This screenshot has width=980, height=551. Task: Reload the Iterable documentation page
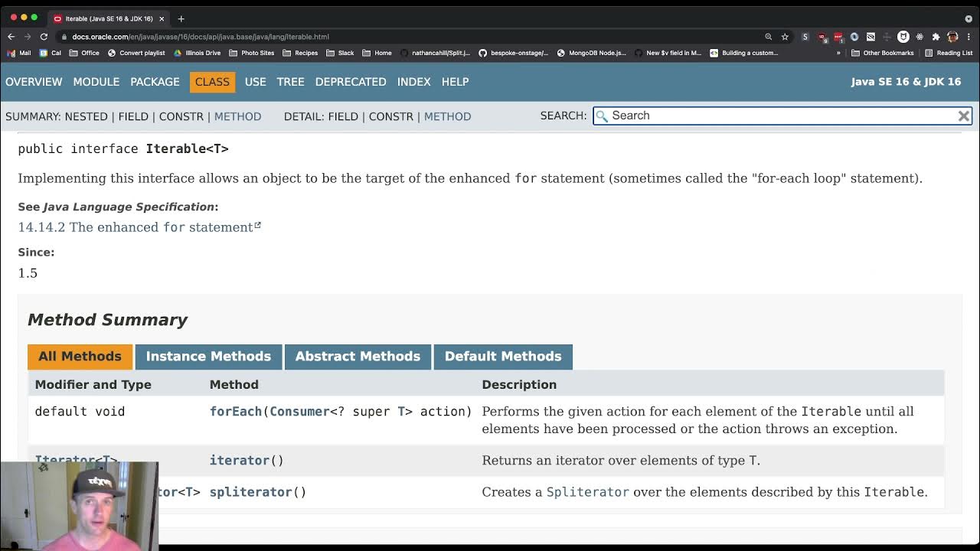[x=44, y=37]
